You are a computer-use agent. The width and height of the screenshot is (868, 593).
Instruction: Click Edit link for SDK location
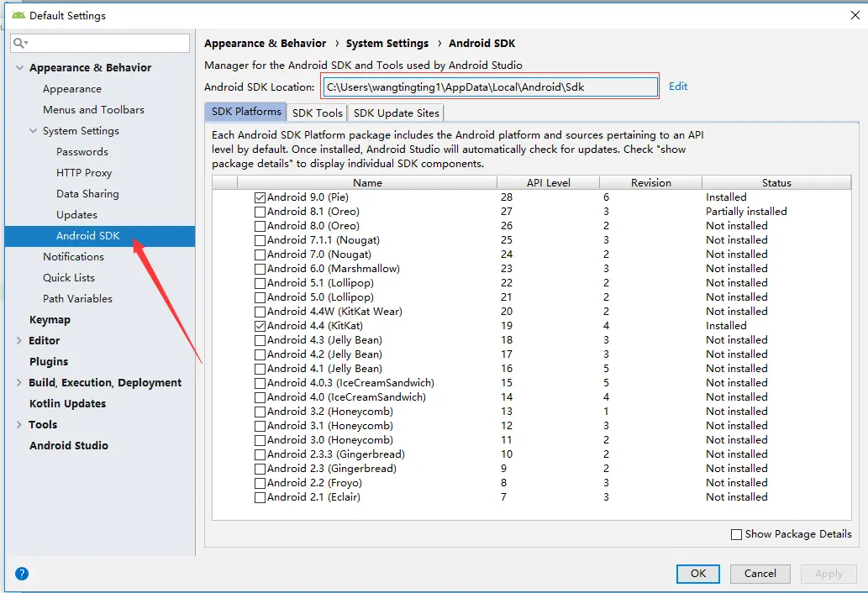(x=677, y=87)
